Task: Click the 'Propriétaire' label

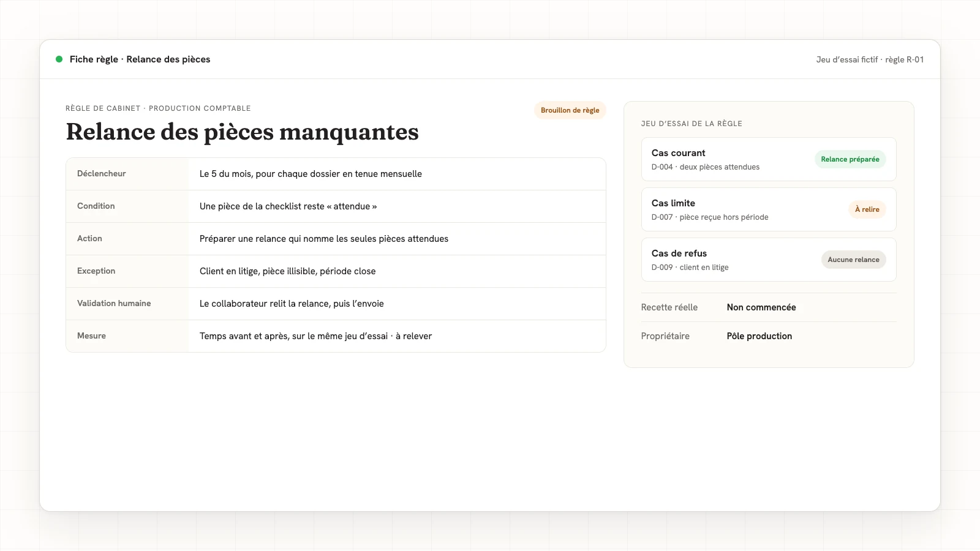Action: [665, 336]
